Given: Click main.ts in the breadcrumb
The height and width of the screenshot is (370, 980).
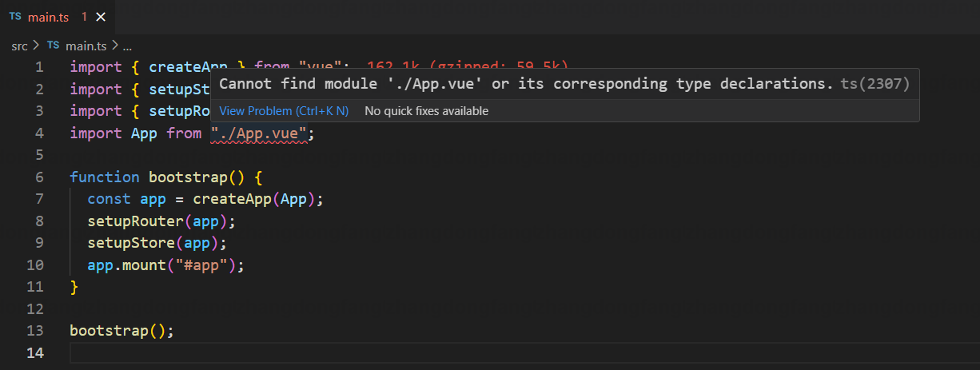Looking at the screenshot, I should (86, 46).
